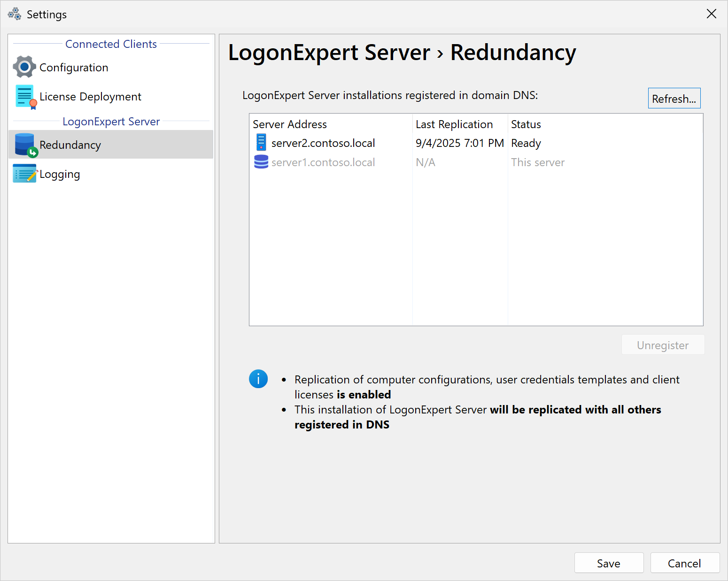The height and width of the screenshot is (581, 728).
Task: Click the server2 blue server tower icon
Action: coord(261,143)
